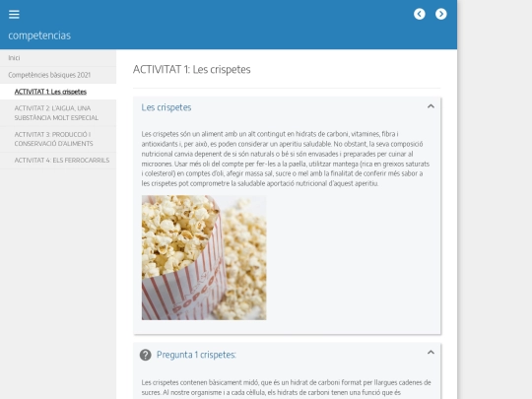Go to the previous page arrow
The width and height of the screenshot is (532, 399).
click(x=420, y=14)
